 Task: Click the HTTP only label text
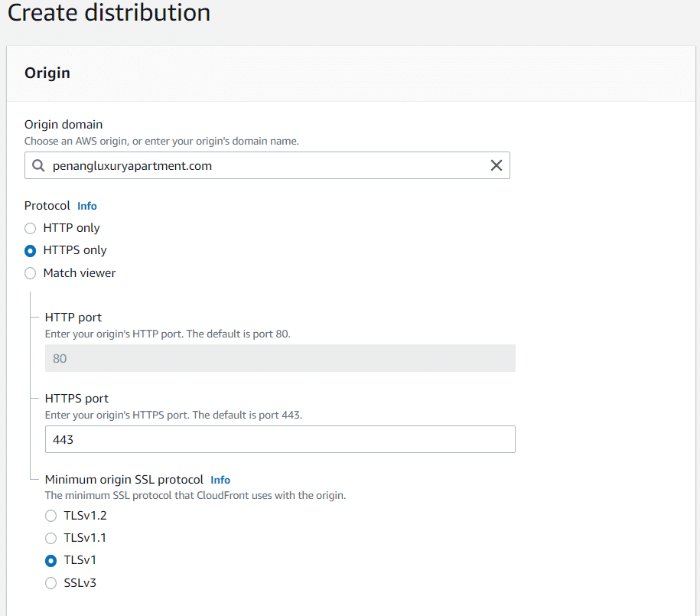(x=71, y=228)
